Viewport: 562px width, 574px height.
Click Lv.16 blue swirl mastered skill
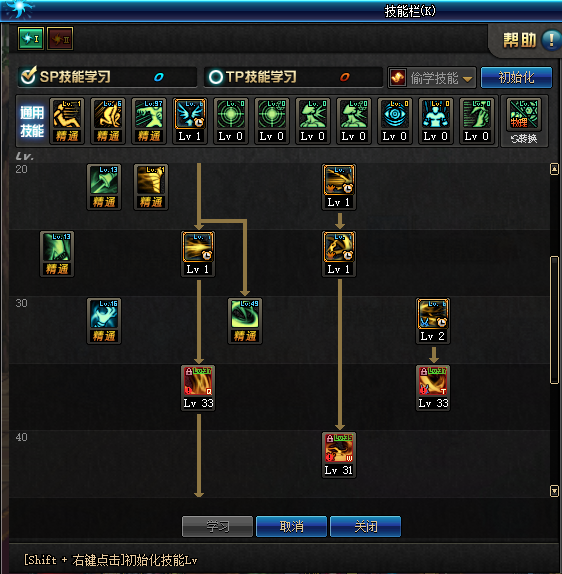pyautogui.click(x=104, y=321)
